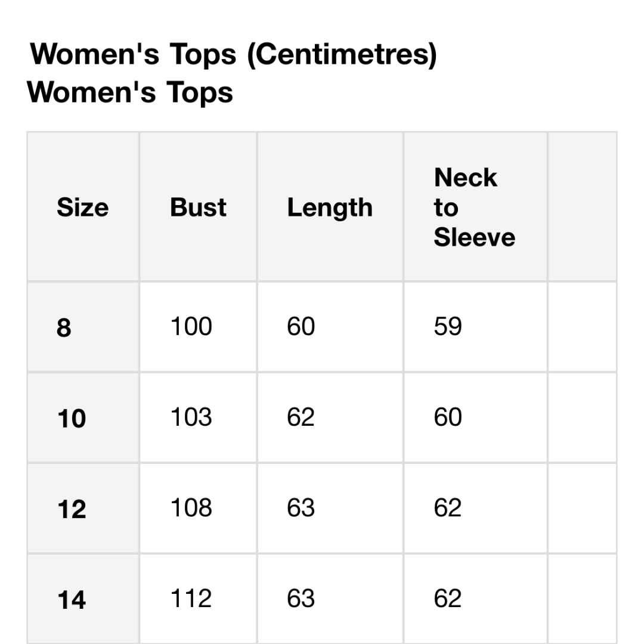Select the size 12 row label

72,509
